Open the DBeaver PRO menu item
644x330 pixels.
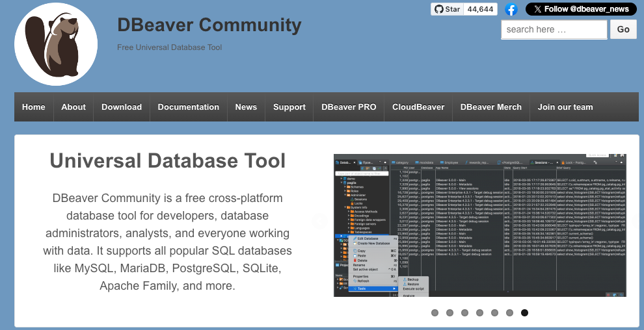(349, 107)
